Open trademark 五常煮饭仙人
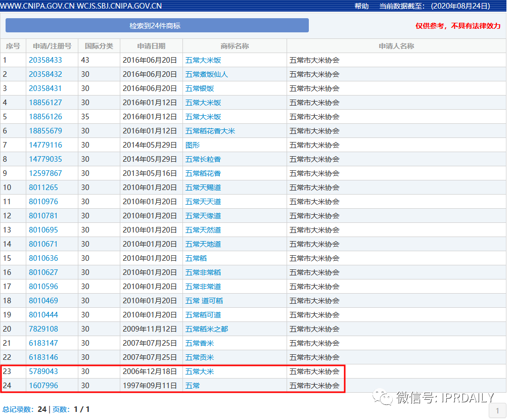 point(207,74)
